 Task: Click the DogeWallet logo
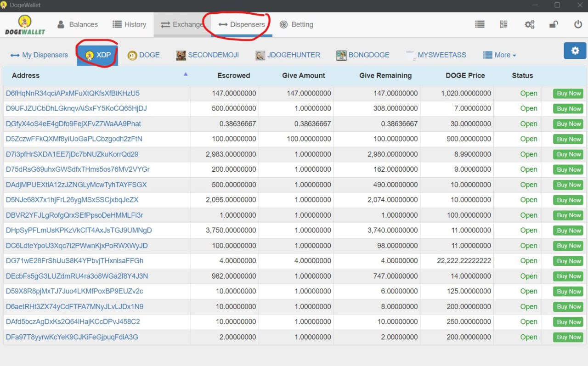[x=25, y=25]
